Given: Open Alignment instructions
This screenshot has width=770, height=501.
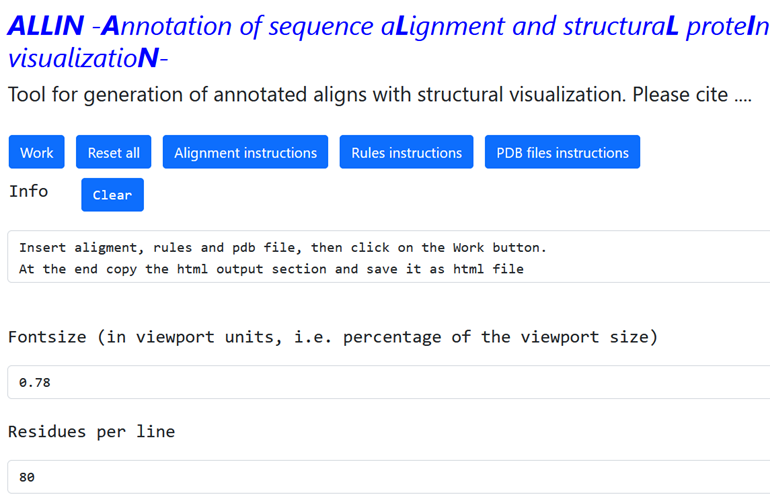Looking at the screenshot, I should point(245,153).
